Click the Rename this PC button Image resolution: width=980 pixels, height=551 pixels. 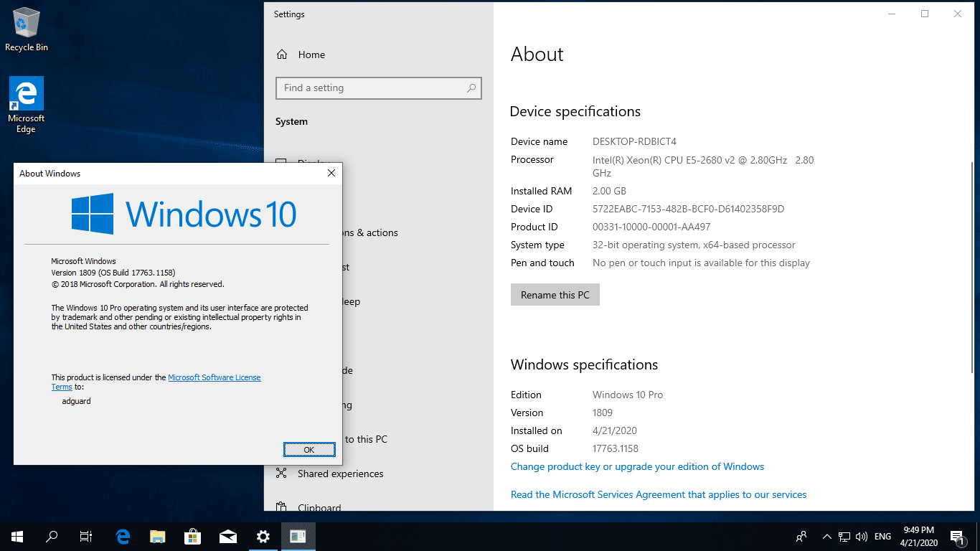(555, 295)
